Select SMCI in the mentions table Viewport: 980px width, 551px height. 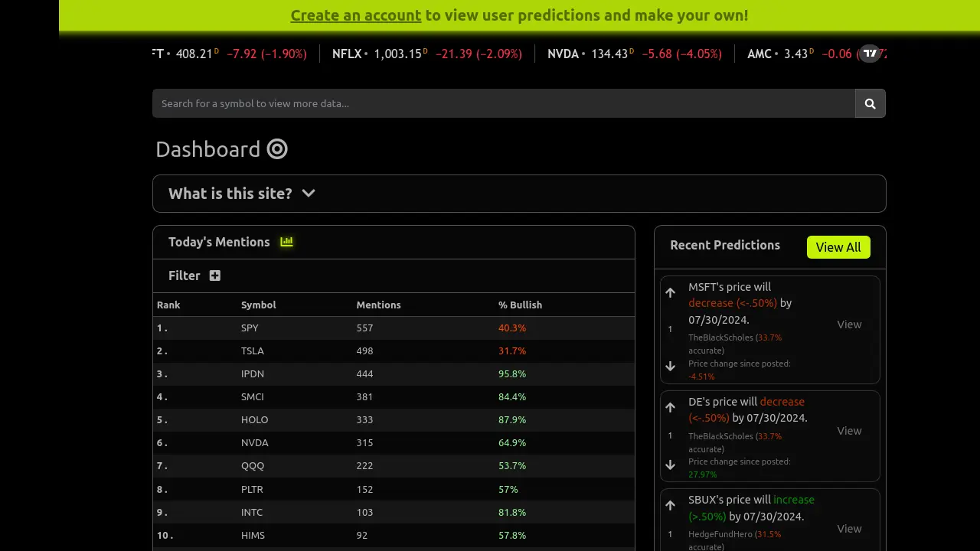pyautogui.click(x=253, y=396)
